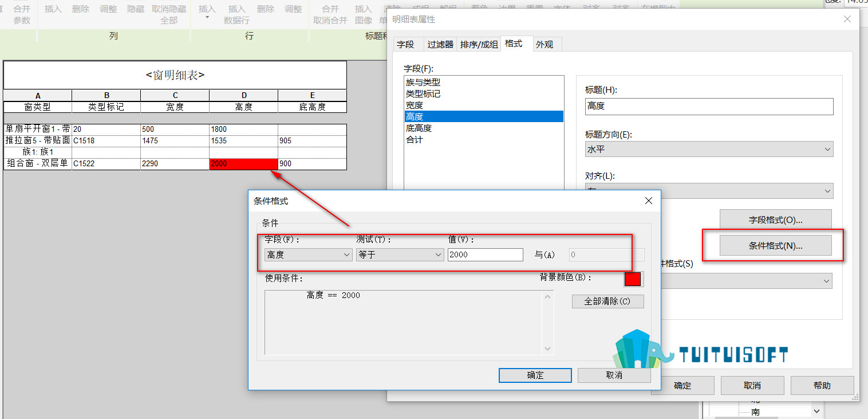This screenshot has width=868, height=419.
Task: Select 宽度 in the field list
Action: pos(483,105)
